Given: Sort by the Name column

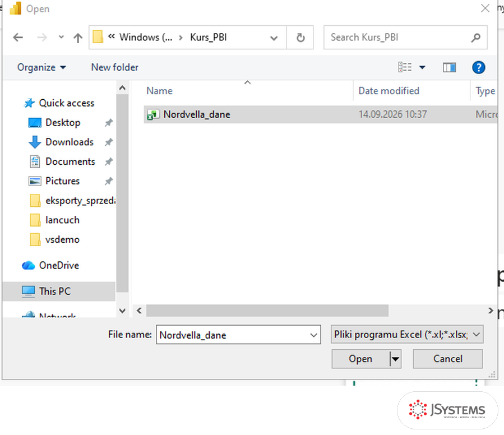Looking at the screenshot, I should pos(159,91).
